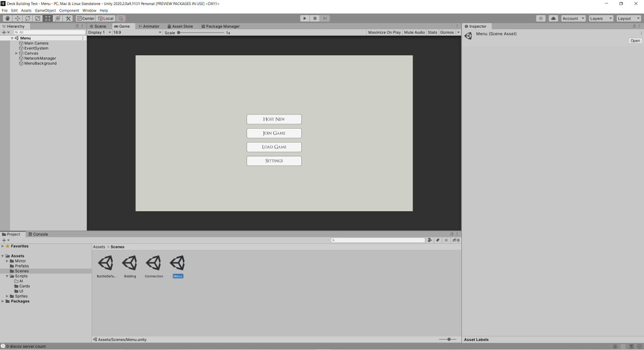Open the Display 1 dropdown

tap(99, 32)
